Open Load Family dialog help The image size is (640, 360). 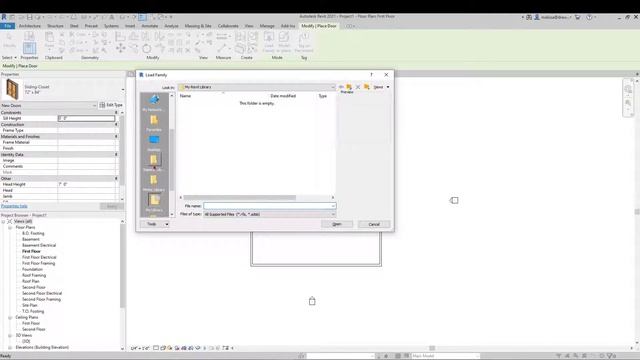371,75
